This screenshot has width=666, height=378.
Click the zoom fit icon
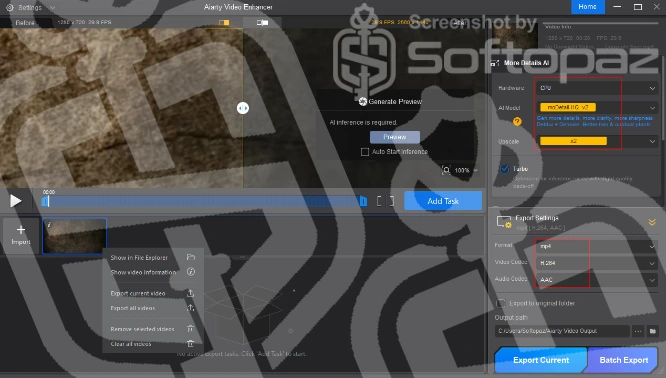(x=446, y=170)
